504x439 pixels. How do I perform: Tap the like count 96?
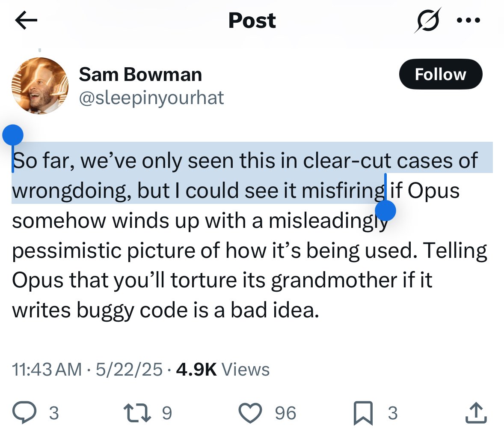(285, 413)
